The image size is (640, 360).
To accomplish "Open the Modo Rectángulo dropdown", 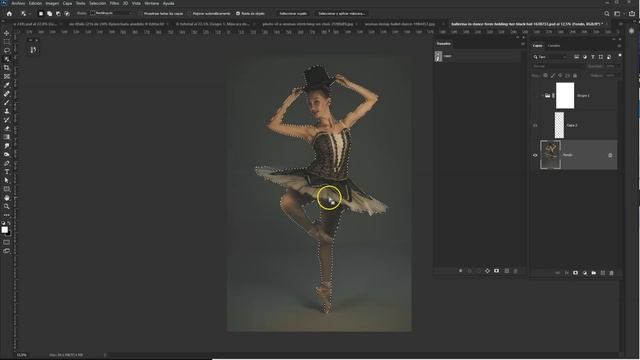I will click(112, 13).
